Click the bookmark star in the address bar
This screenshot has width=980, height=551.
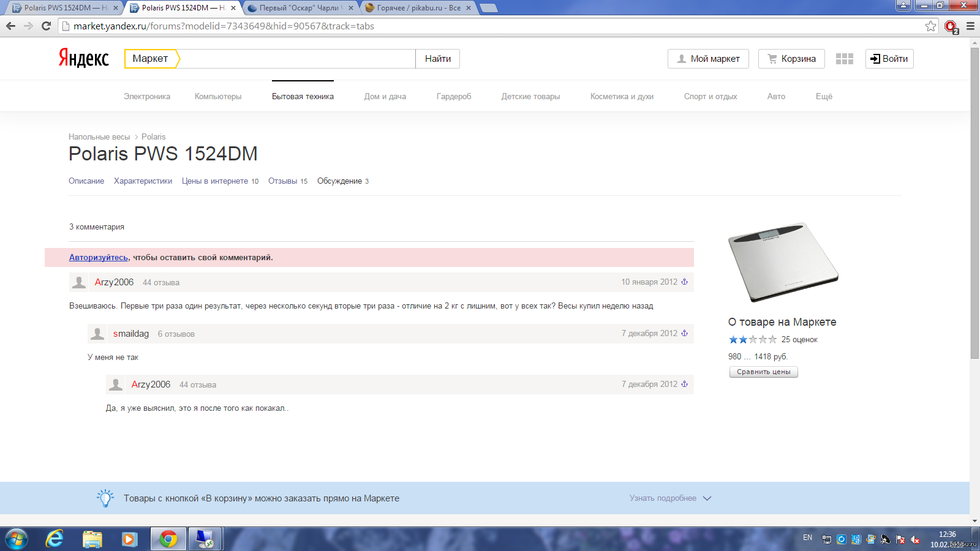pyautogui.click(x=930, y=26)
